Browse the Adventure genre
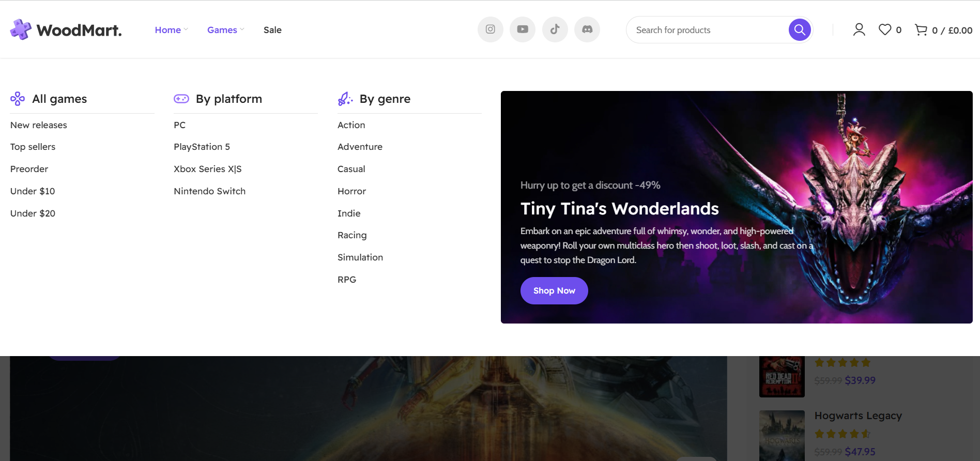Viewport: 980px width, 461px height. [x=360, y=147]
